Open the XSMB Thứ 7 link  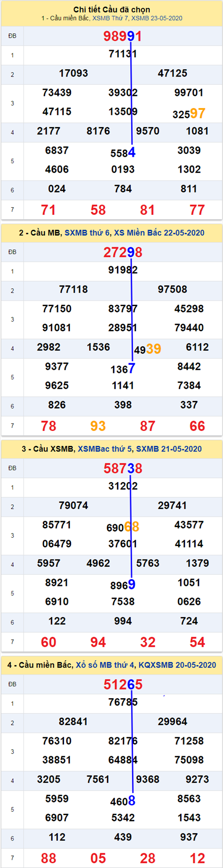click(x=111, y=18)
